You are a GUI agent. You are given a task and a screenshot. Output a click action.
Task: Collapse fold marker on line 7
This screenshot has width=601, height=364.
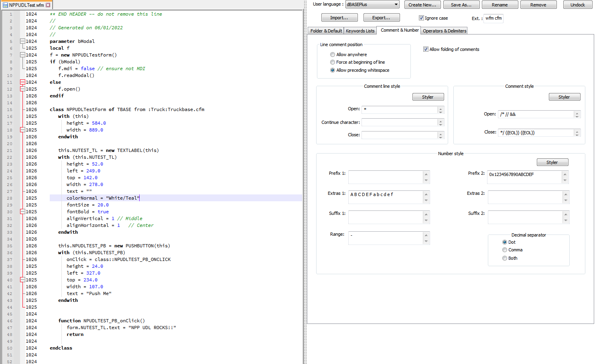tap(23, 55)
